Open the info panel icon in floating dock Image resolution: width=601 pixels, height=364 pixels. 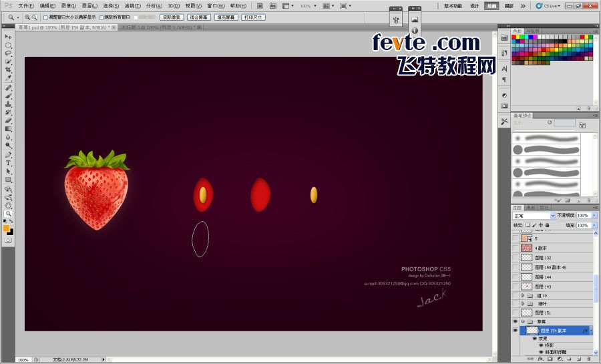coord(414,30)
